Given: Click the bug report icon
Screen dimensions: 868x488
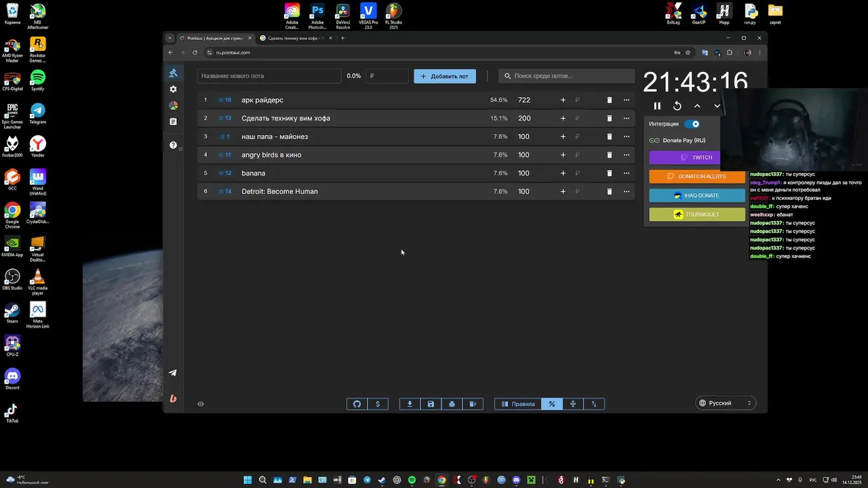Looking at the screenshot, I should 452,404.
